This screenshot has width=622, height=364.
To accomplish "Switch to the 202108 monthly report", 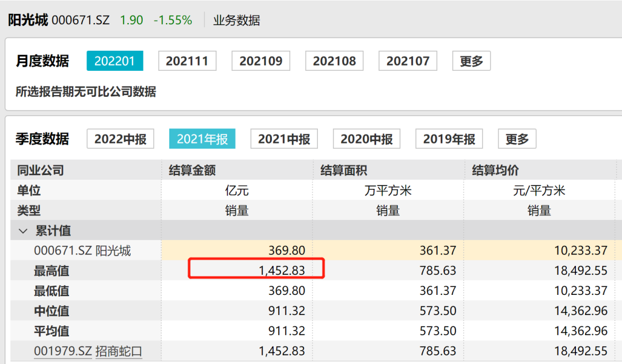I will (x=334, y=60).
